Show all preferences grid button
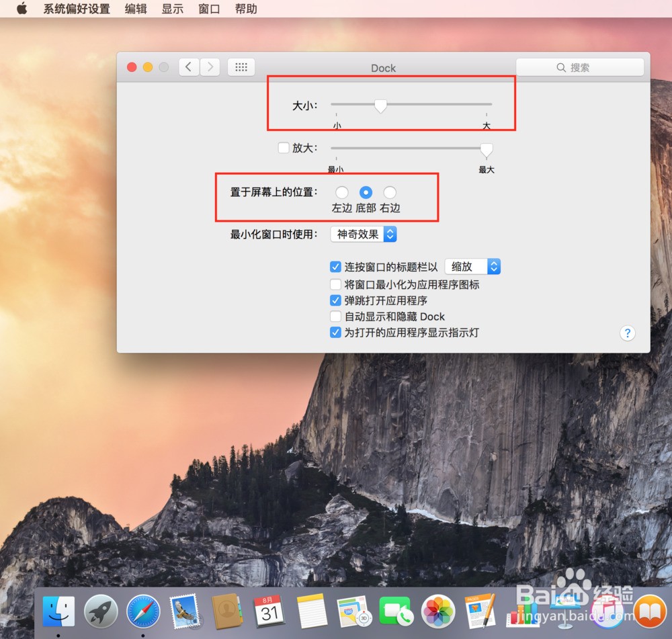The image size is (672, 639). point(241,67)
